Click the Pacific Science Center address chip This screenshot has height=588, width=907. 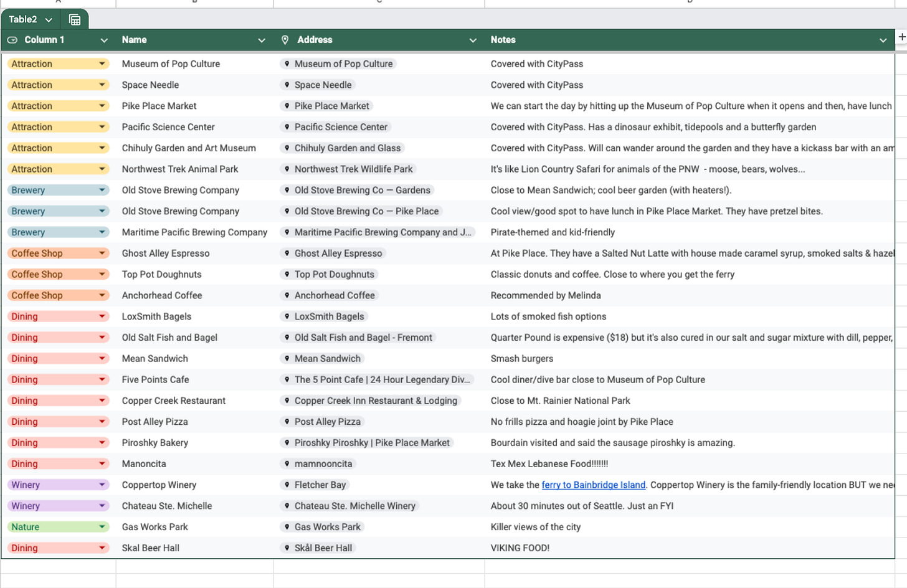[336, 127]
